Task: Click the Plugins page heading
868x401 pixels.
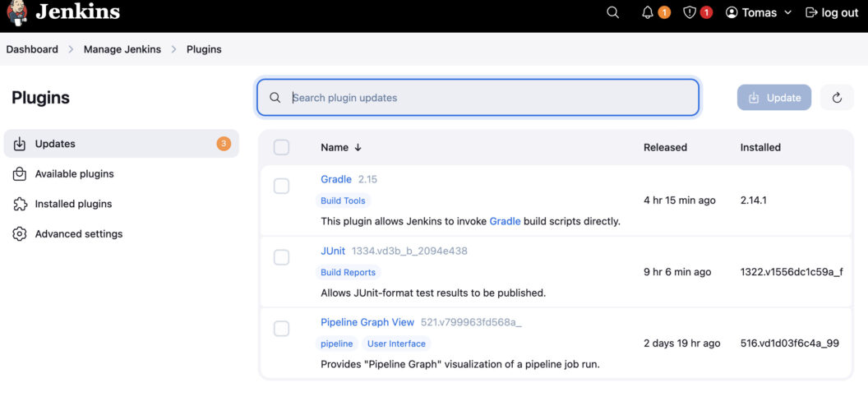Action: pos(40,98)
